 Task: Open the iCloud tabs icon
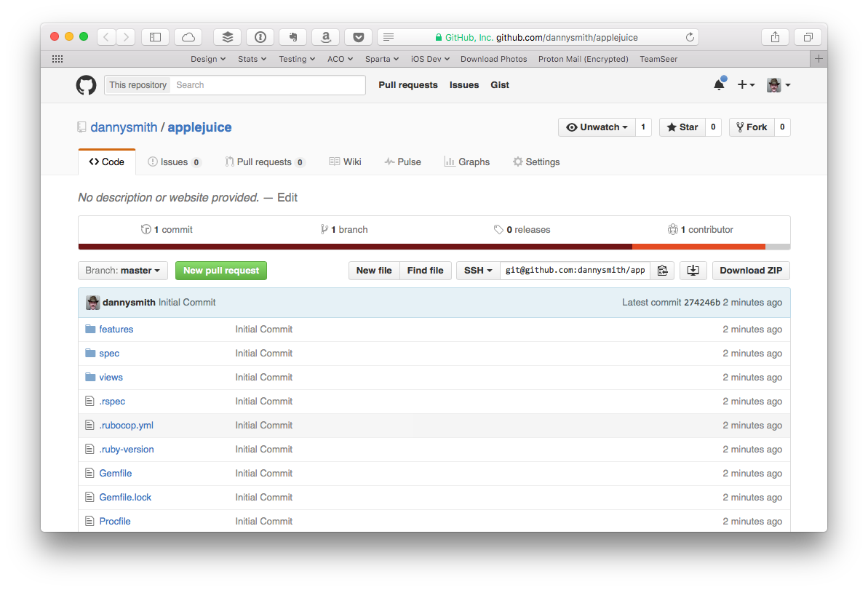pos(188,37)
